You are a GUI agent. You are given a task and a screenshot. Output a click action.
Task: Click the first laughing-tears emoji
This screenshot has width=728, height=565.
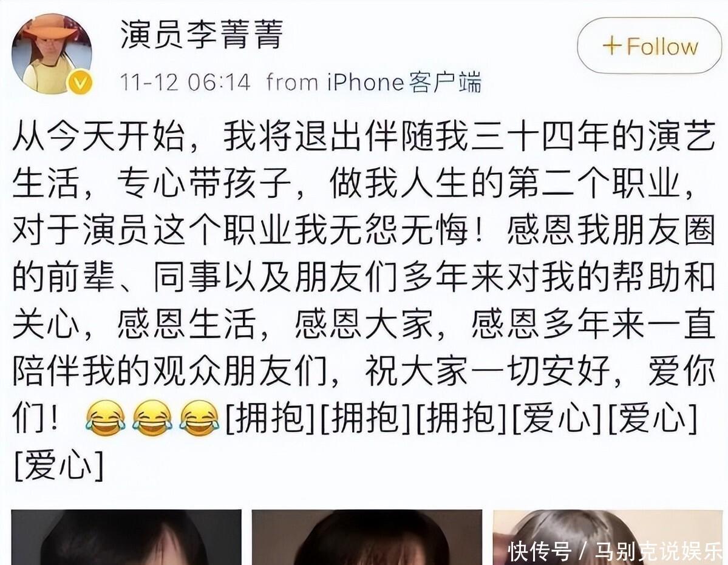(106, 418)
